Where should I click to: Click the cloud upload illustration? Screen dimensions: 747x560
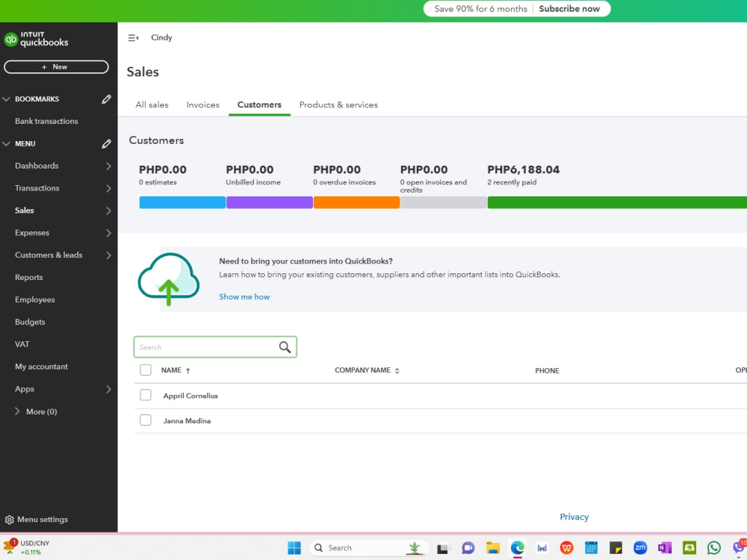[x=169, y=279]
